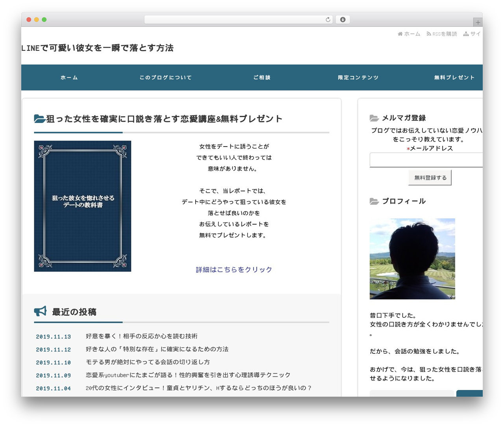Open post about 恋愛系youtuberにたまご

pos(188,375)
